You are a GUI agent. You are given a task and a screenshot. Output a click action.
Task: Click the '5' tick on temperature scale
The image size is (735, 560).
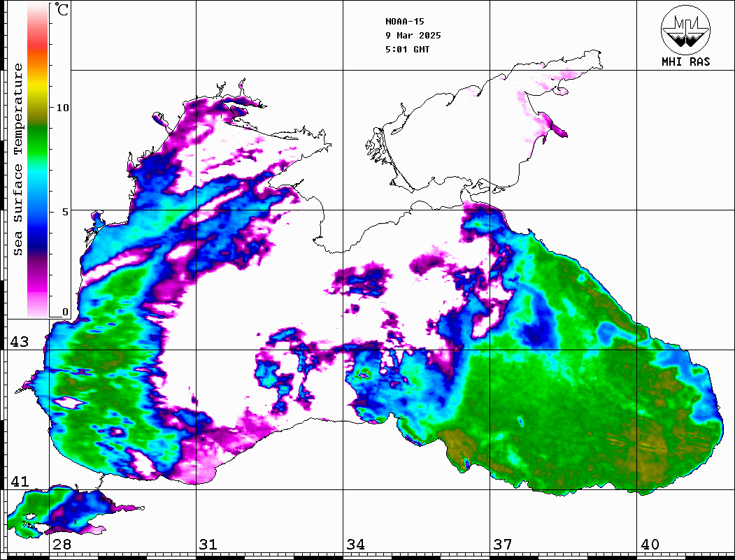65,211
